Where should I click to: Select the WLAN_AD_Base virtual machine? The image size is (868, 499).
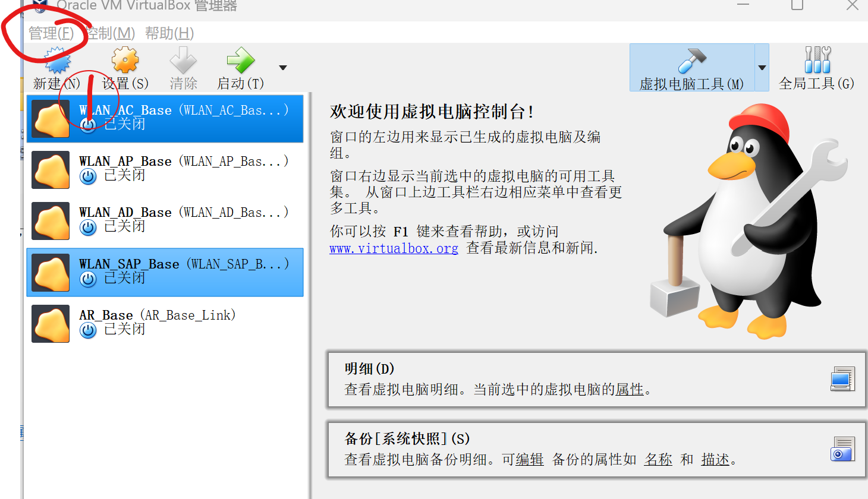(x=165, y=220)
